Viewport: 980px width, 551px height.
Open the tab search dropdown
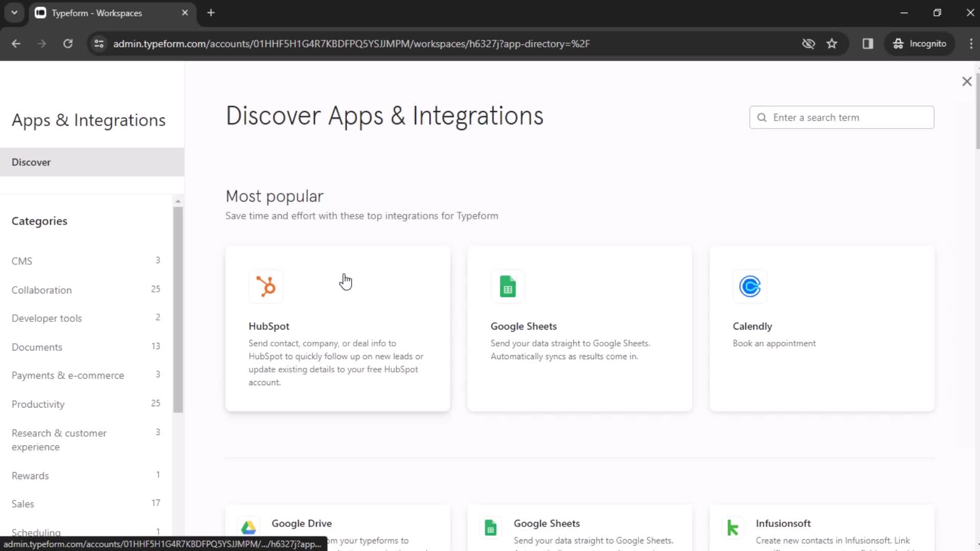click(x=14, y=13)
